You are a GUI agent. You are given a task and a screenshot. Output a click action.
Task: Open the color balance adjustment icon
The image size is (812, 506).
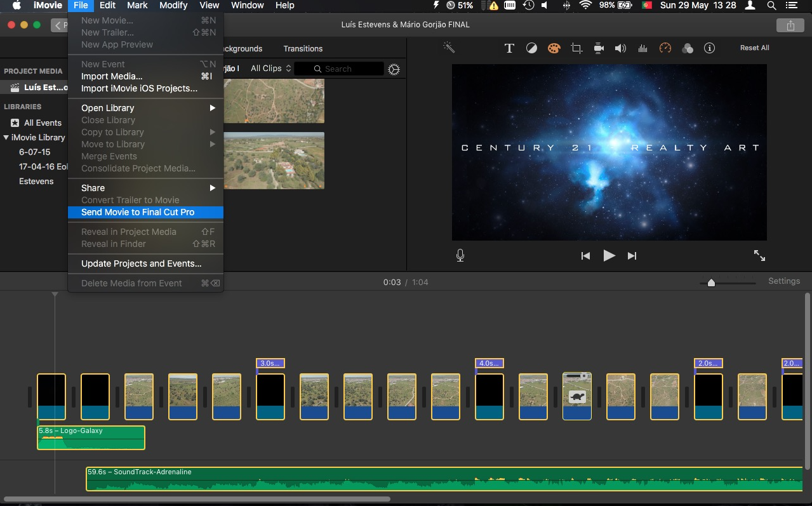coord(531,48)
